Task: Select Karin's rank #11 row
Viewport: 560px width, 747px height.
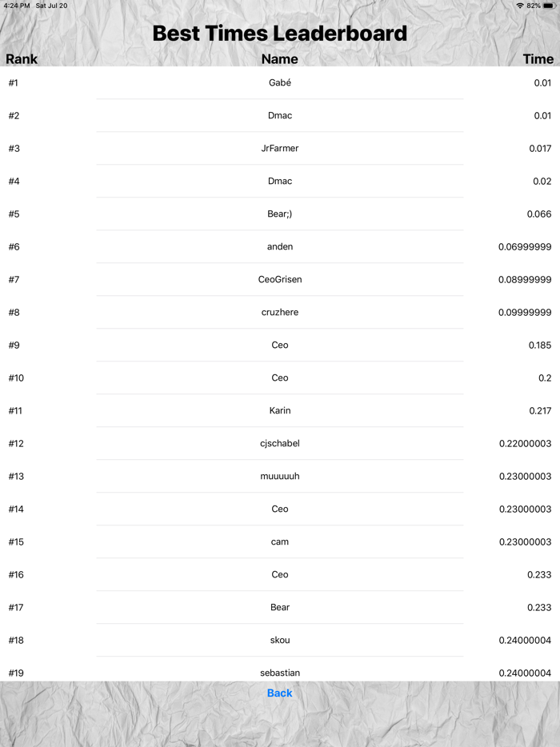Action: [280, 410]
